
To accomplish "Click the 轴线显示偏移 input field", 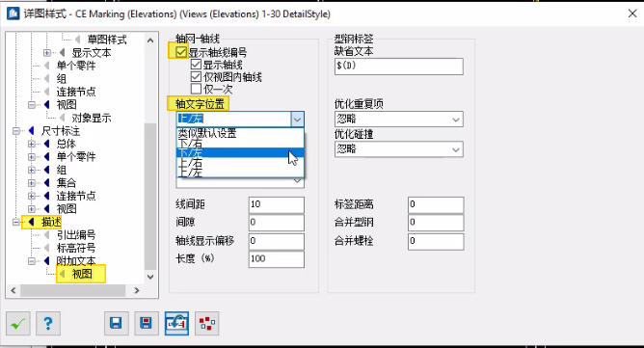I will [x=276, y=241].
